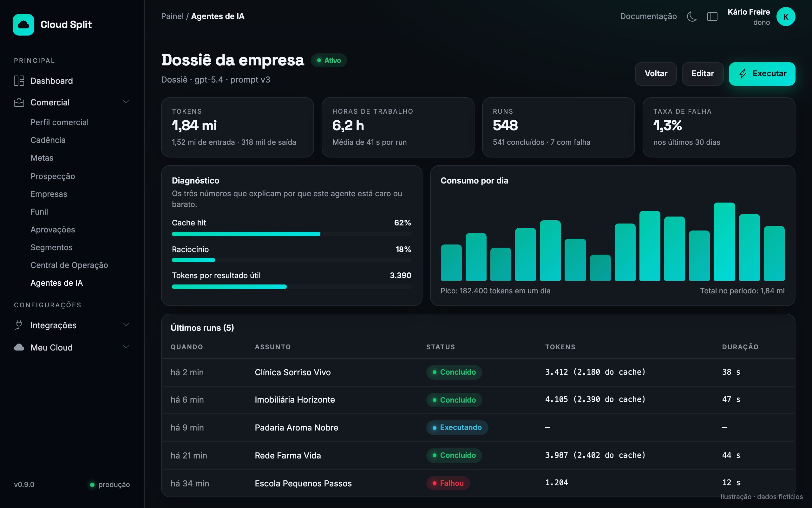Open the Documentação link
Viewport: 812px width, 508px height.
coord(648,17)
